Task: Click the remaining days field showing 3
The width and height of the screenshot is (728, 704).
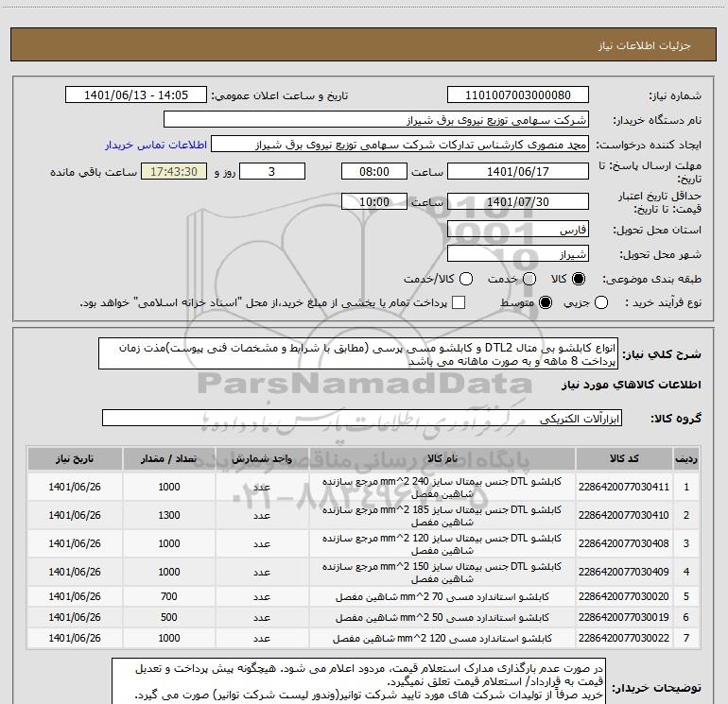Action: pos(272,171)
